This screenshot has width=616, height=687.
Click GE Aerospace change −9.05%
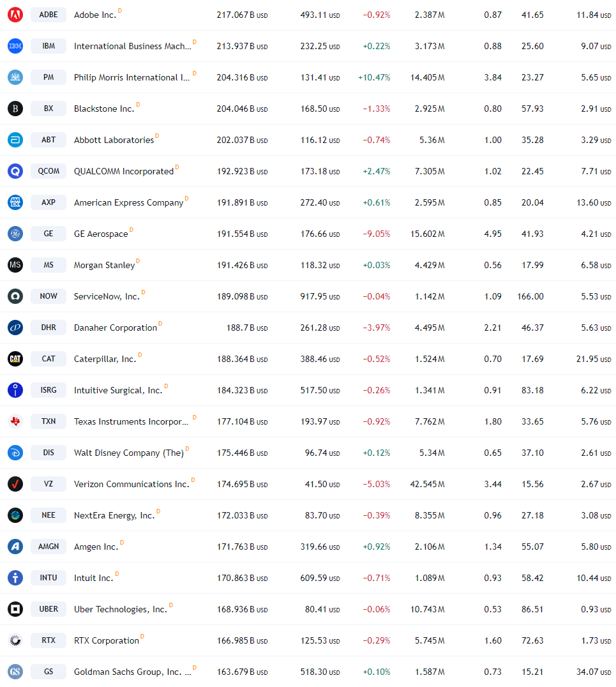pos(377,234)
